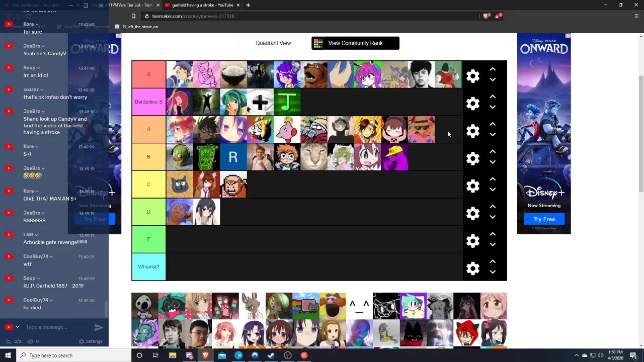644x362 pixels.
Task: Open settings gear for Borderline S row
Action: pyautogui.click(x=472, y=104)
